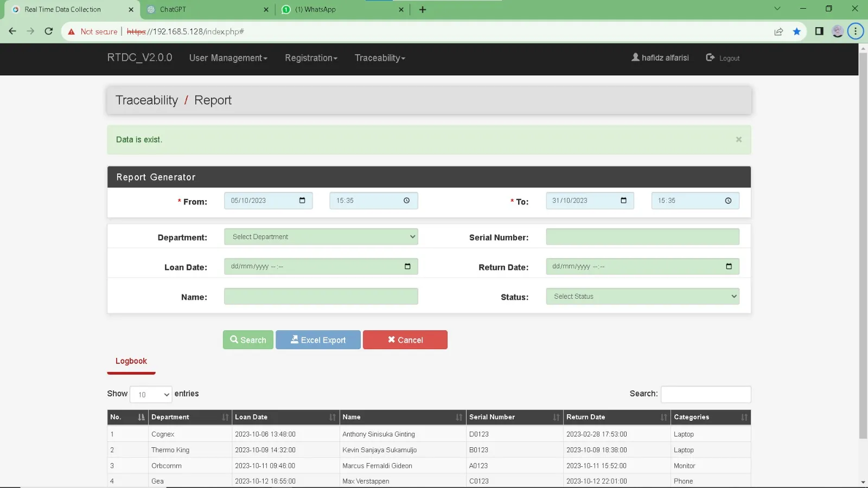Image resolution: width=868 pixels, height=488 pixels.
Task: Click the Excel Export button
Action: [317, 339]
